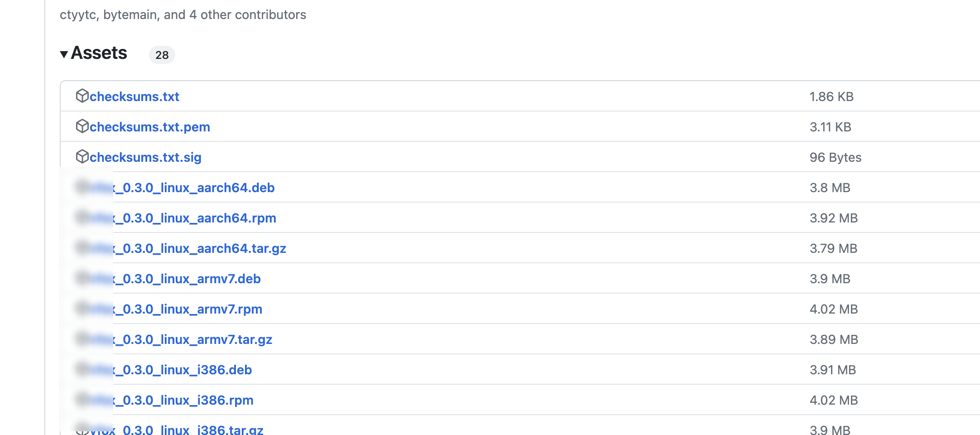Click the package icon beside checksums.txt
Screen dimensions: 980x435
point(82,96)
